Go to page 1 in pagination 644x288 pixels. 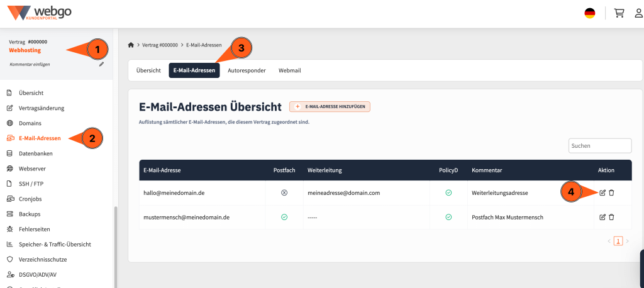tap(618, 241)
